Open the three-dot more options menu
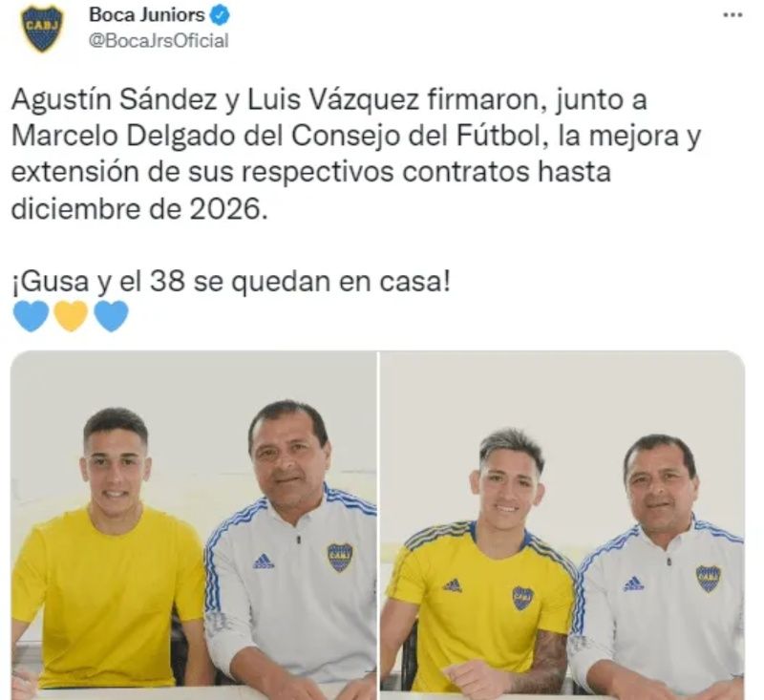The width and height of the screenshot is (764, 700). pos(732,15)
